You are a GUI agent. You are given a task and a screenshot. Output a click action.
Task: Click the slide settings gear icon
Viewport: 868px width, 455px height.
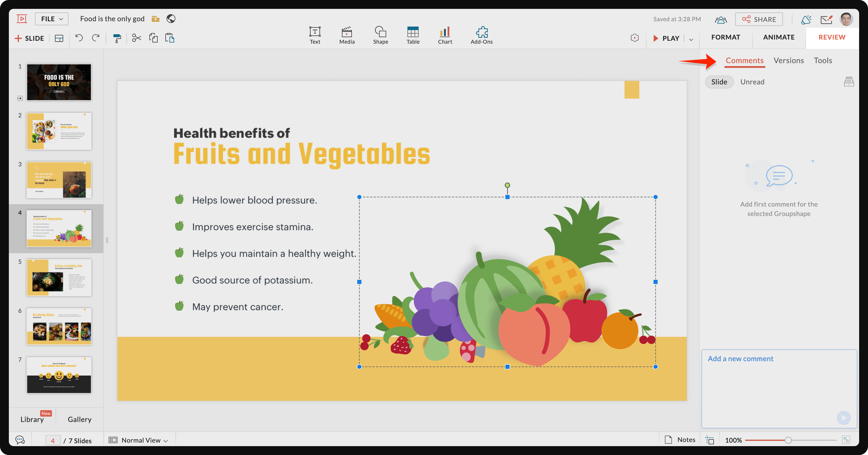(x=635, y=38)
